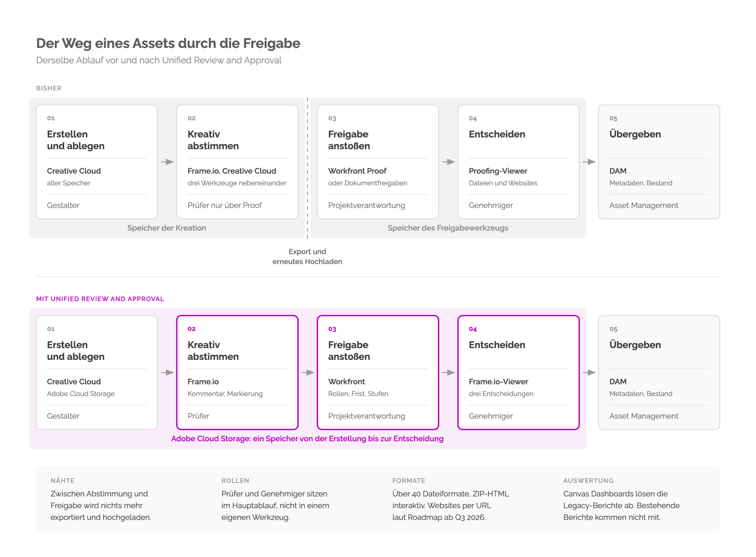
Task: Click "Freigabe anstoßen" heading in the BISHER row
Action: [349, 140]
